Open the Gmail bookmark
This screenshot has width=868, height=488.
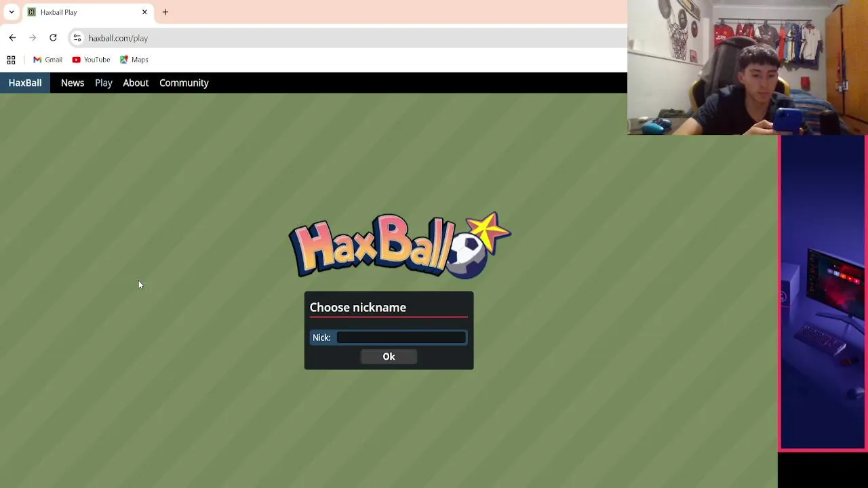[47, 60]
